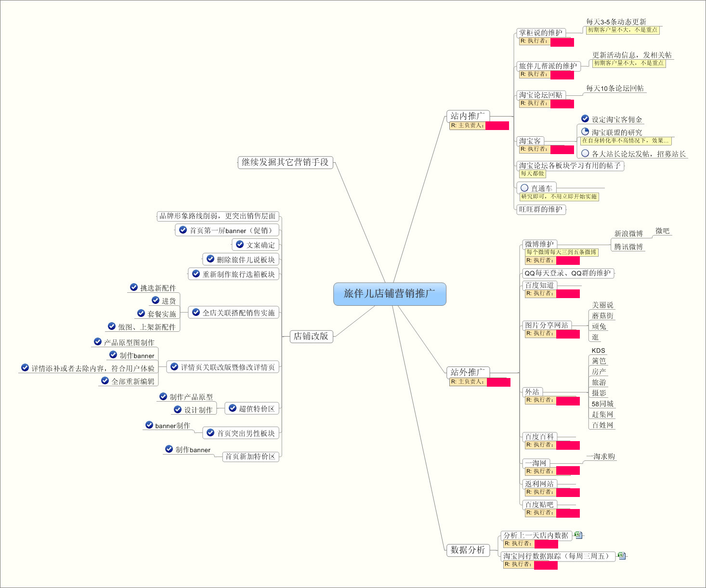Click checkmark icon on 超值特价区
The height and width of the screenshot is (588, 706).
pyautogui.click(x=233, y=408)
